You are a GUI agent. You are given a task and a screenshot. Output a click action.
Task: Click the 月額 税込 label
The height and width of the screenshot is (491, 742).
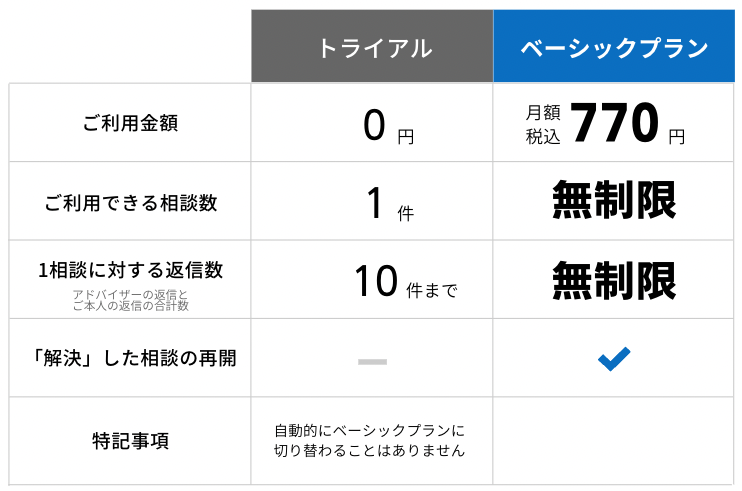point(543,126)
